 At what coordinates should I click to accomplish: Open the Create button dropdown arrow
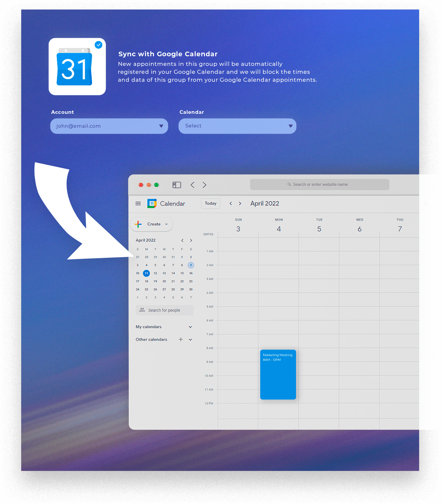point(167,224)
